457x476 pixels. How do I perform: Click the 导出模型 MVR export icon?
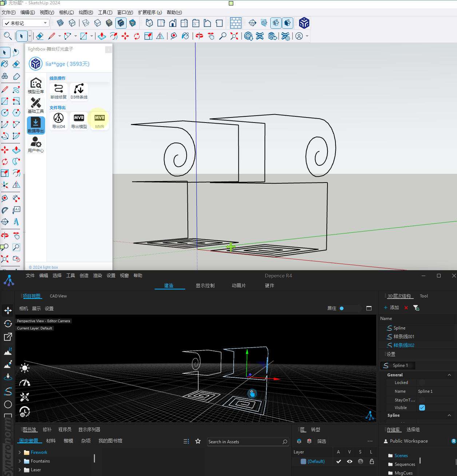tap(79, 120)
